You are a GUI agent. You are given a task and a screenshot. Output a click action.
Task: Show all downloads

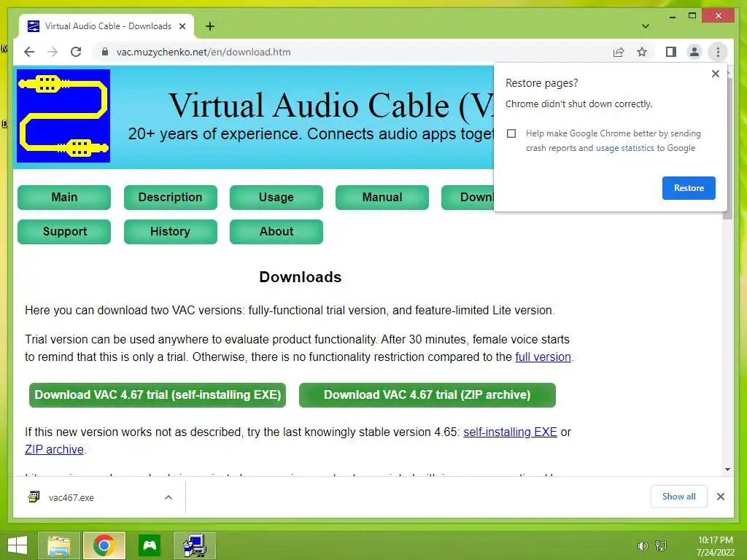click(x=679, y=497)
